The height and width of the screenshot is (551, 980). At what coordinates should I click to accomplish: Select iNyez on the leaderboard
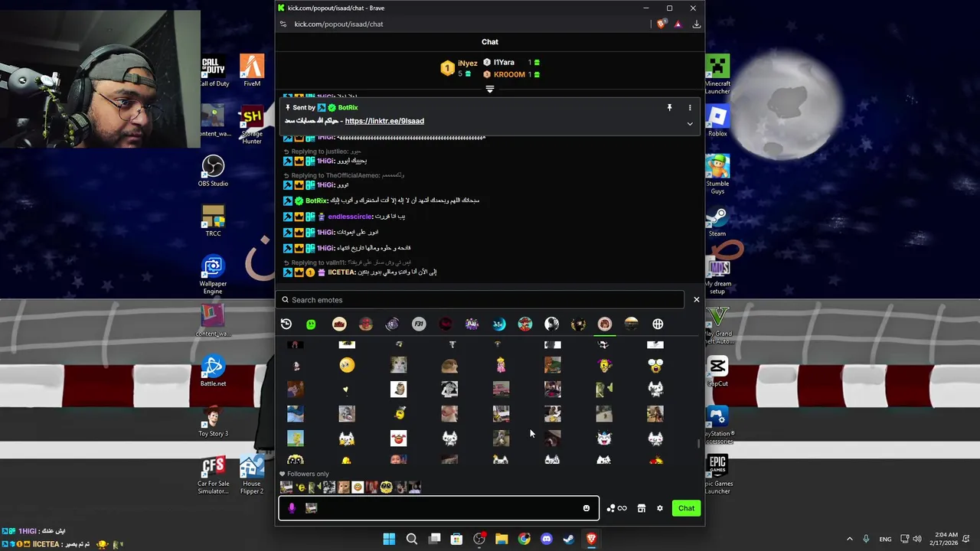pyautogui.click(x=468, y=64)
